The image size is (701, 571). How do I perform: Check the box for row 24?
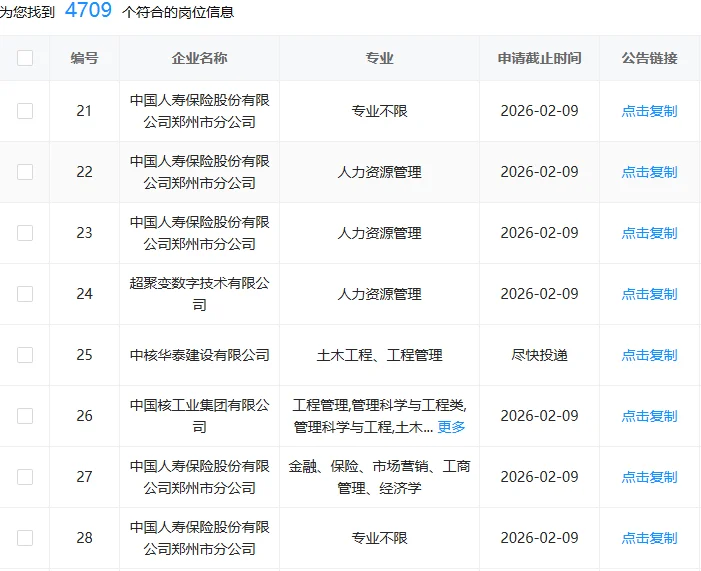point(25,294)
